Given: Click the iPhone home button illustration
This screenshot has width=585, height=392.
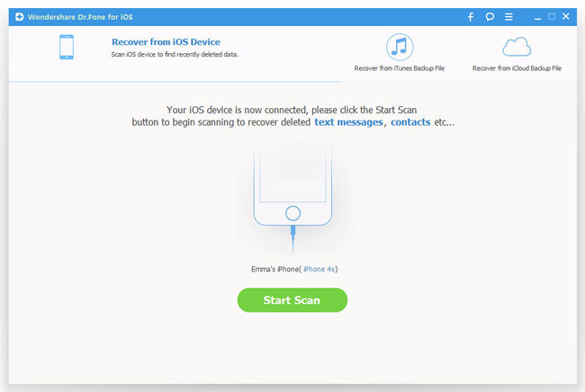Looking at the screenshot, I should coord(292,214).
